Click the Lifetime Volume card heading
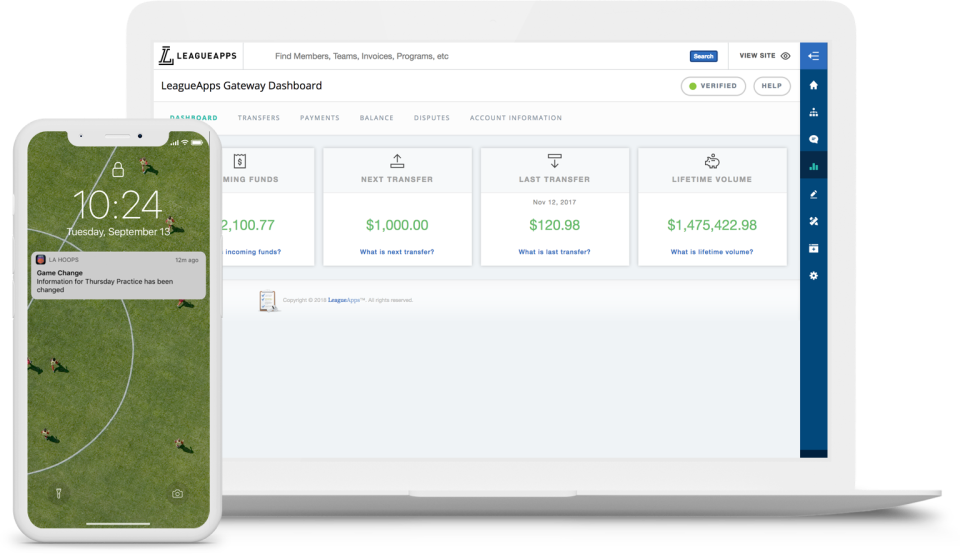This screenshot has width=960, height=554. (x=711, y=179)
